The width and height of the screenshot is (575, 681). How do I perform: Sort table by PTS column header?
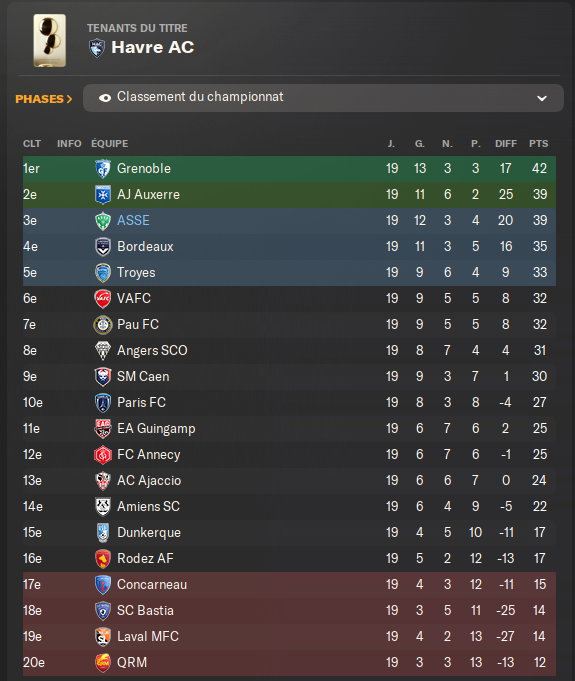[x=539, y=144]
